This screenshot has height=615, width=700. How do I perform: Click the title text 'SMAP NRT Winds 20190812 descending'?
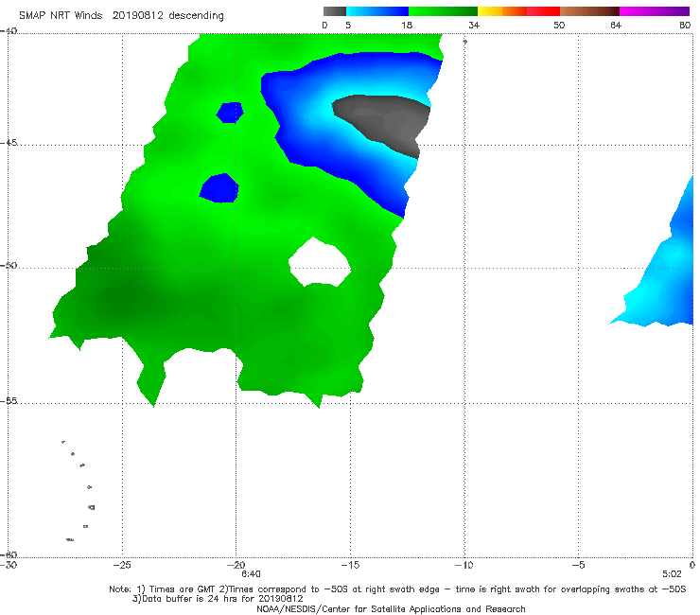pos(121,16)
